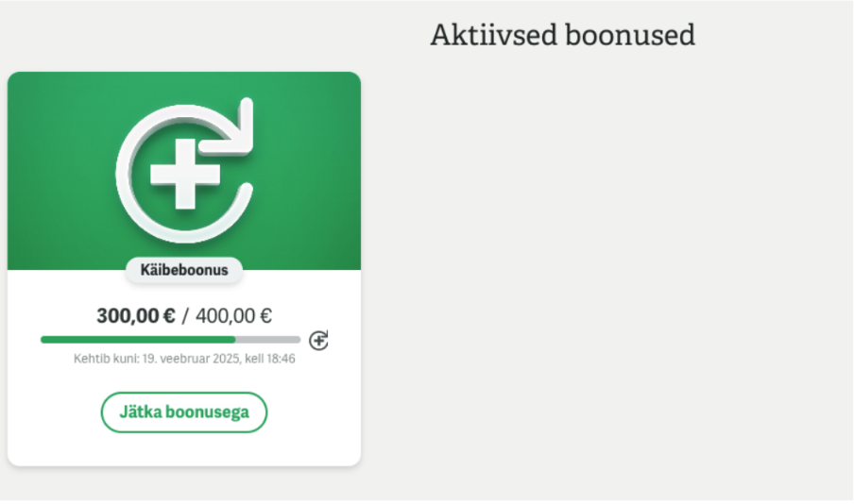Click the slash between the two amounts

(x=185, y=315)
